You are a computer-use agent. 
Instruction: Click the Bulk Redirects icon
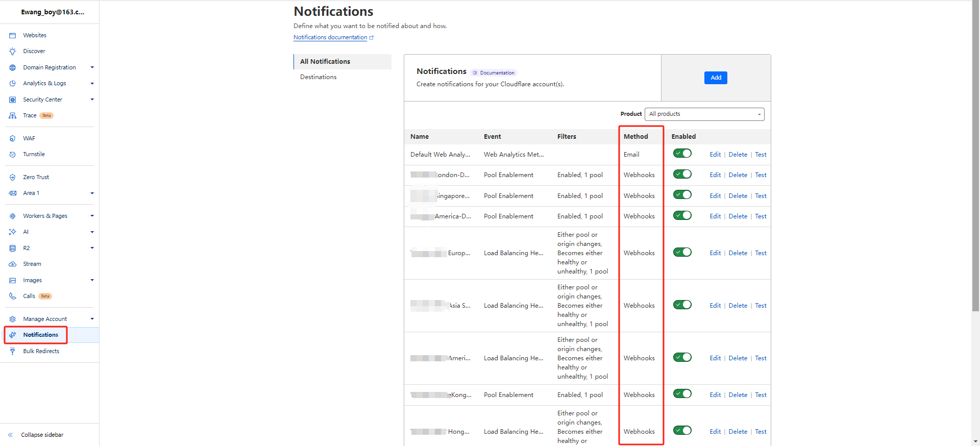[13, 351]
